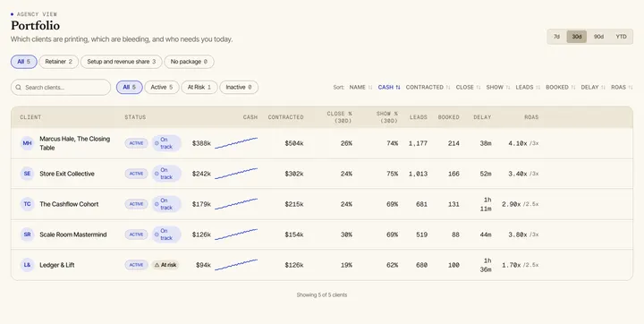644x324 pixels.
Task: Click the TC avatar for The Cashflow Cohort
Action: [x=27, y=204]
